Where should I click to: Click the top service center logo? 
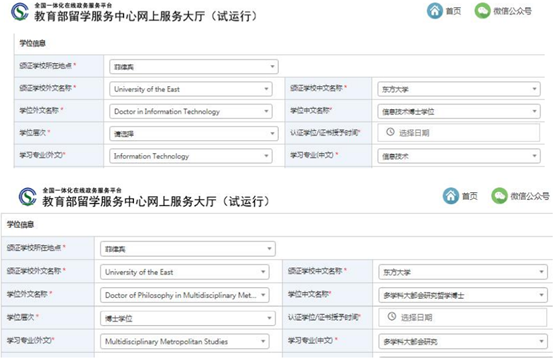tap(20, 12)
